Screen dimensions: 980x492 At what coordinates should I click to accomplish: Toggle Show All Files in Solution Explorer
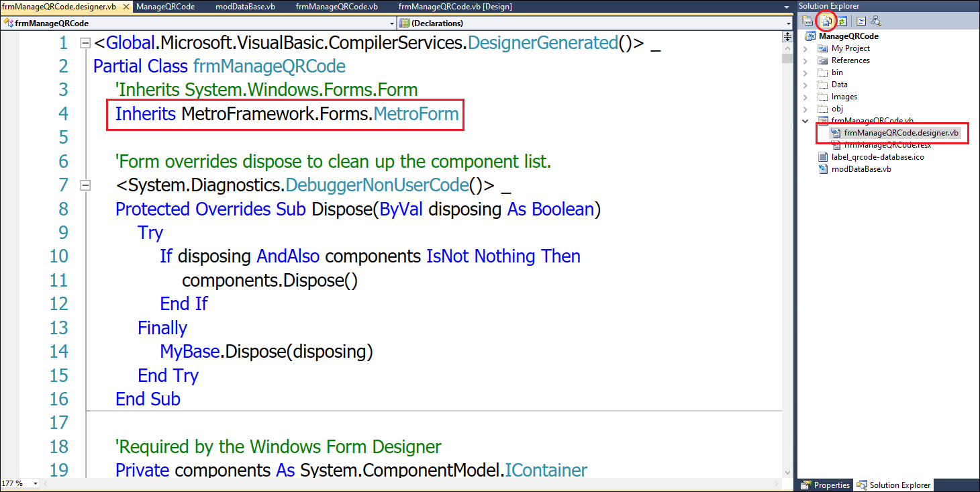(x=827, y=21)
